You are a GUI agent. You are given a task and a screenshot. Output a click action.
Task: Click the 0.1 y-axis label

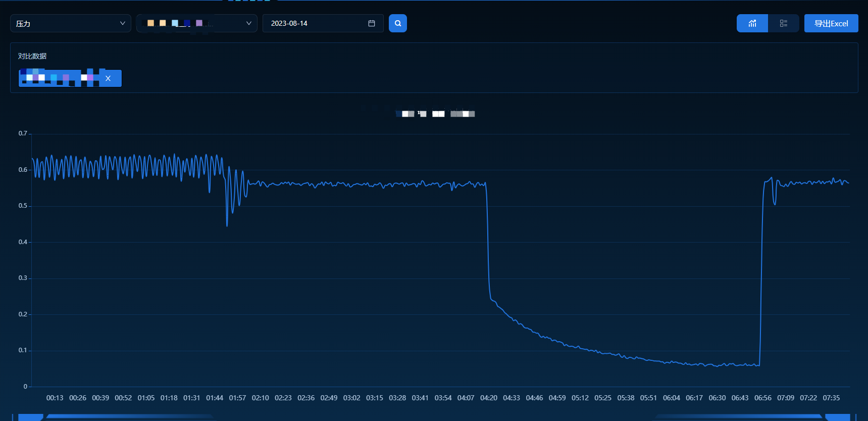coord(23,350)
